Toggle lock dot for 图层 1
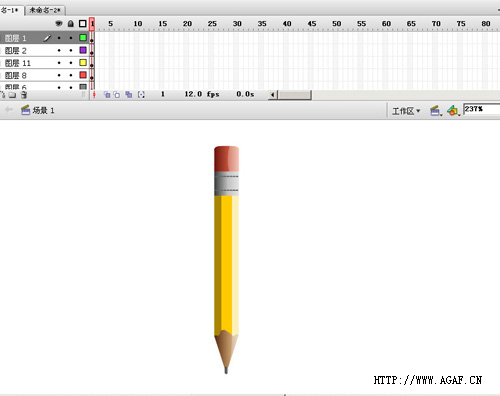The image size is (500, 396). point(71,38)
